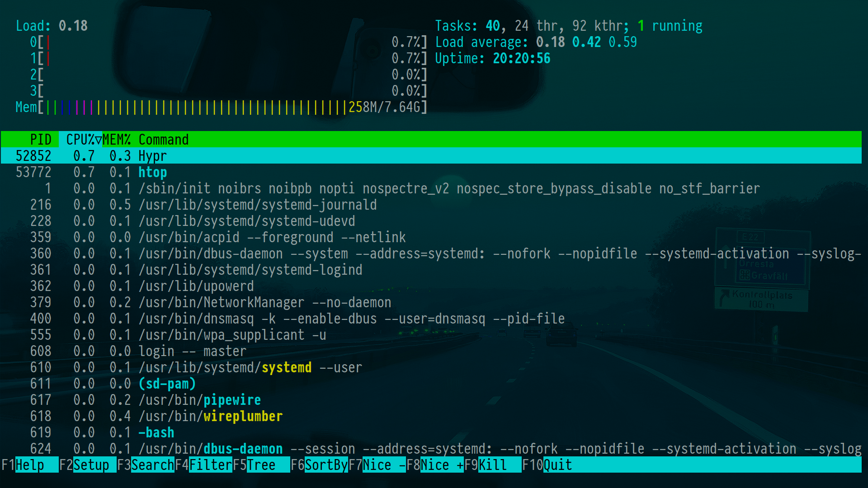Click the Load average values

coord(587,42)
